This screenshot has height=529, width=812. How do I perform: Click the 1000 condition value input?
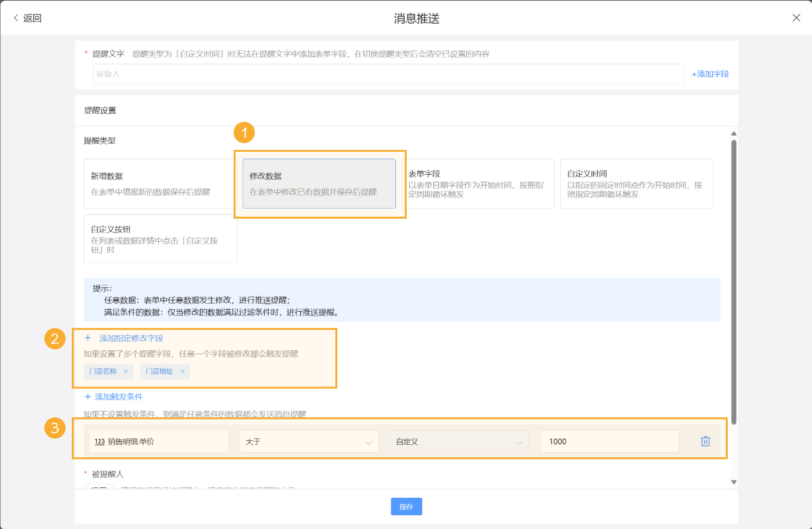[609, 441]
